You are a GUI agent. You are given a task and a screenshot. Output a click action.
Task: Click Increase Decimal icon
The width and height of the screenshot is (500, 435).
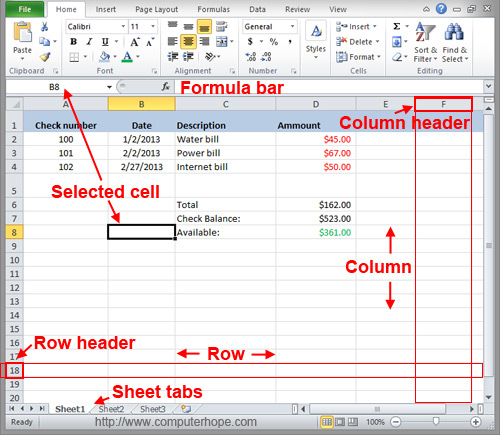point(250,57)
